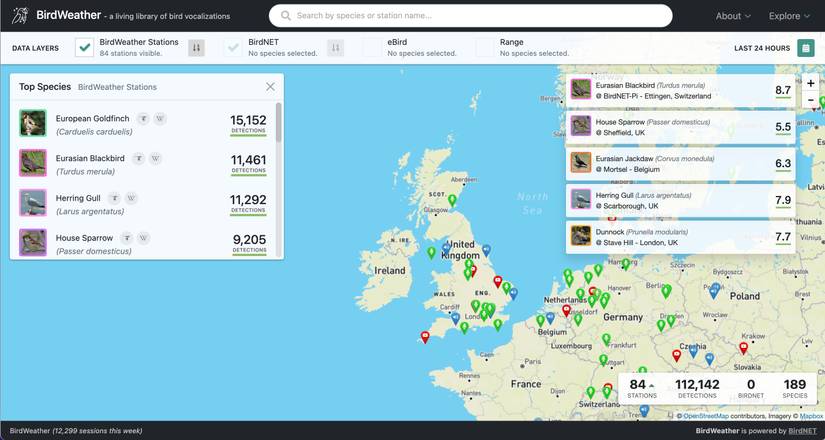Image resolution: width=825 pixels, height=440 pixels.
Task: Click blue station marker near Cardiff
Action: tap(456, 318)
